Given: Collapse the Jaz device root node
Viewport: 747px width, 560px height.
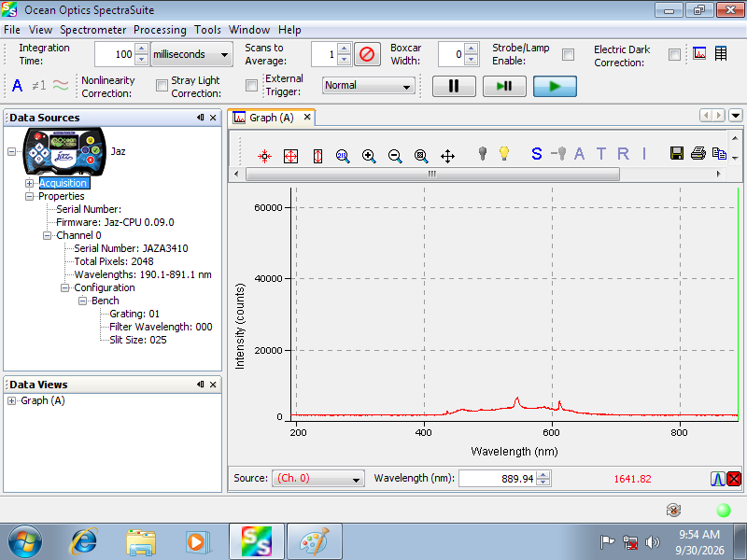Looking at the screenshot, I should (x=12, y=151).
